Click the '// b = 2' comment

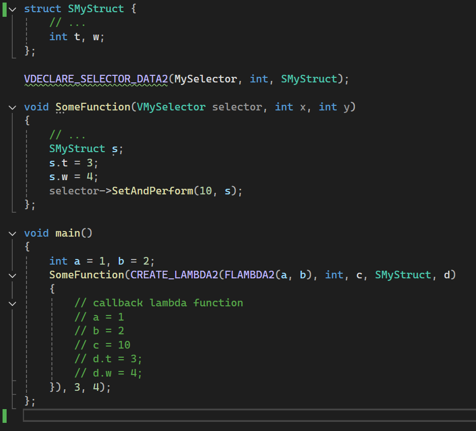(x=99, y=331)
